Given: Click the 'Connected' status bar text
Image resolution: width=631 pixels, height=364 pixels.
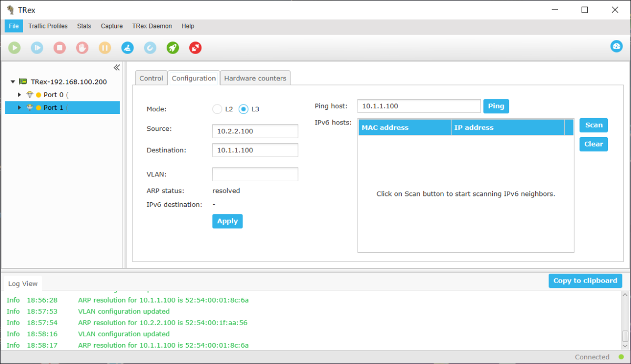Looking at the screenshot, I should click(x=592, y=357).
